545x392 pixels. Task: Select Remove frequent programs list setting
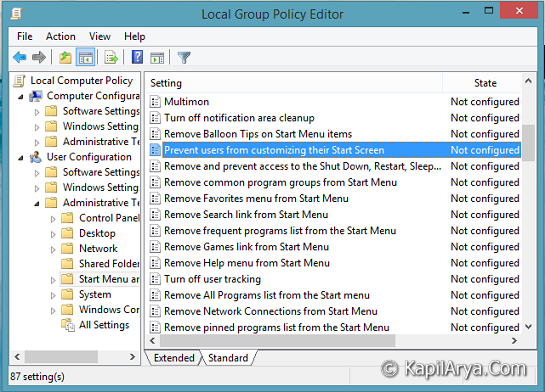pyautogui.click(x=335, y=231)
